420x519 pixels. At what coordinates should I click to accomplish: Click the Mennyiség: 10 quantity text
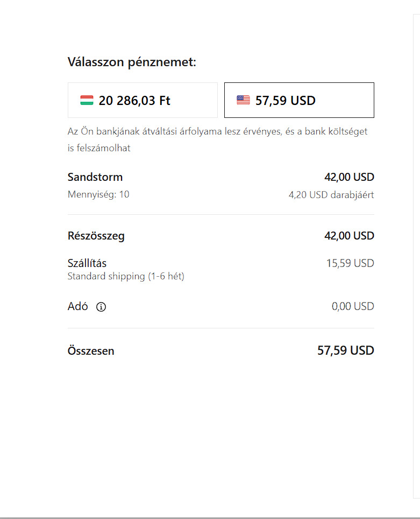pyautogui.click(x=98, y=194)
